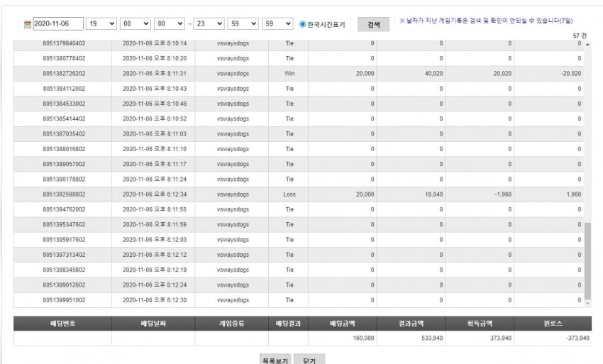603x364 pixels.
Task: Click the vertical scrollbar thumb
Action: pos(587,261)
